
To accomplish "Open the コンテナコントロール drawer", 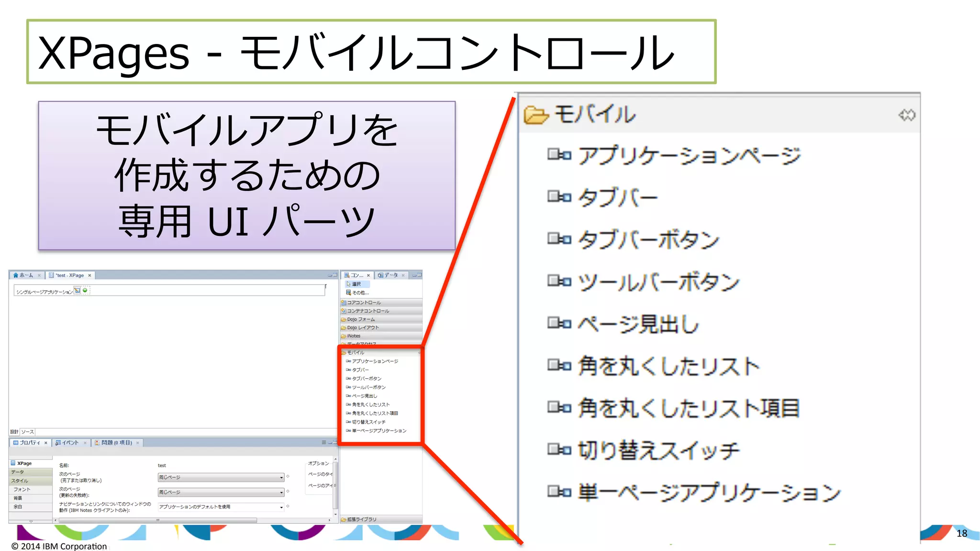I will pos(381,311).
